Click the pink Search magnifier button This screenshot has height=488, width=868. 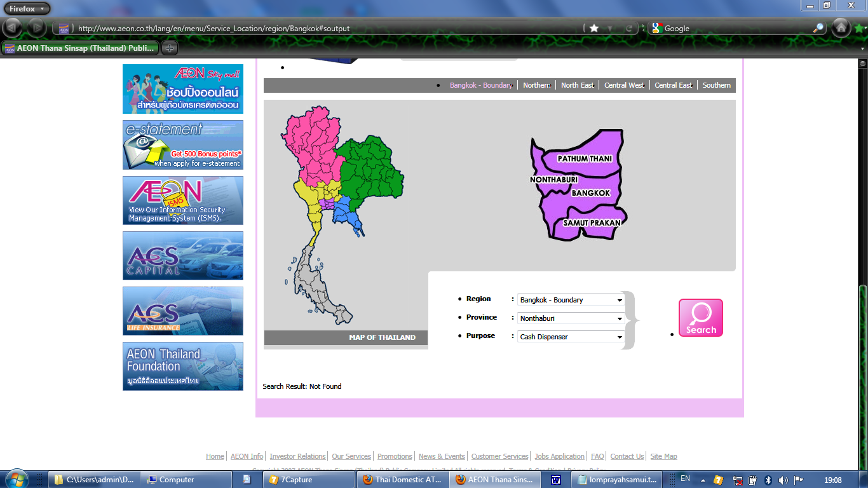[x=701, y=318]
